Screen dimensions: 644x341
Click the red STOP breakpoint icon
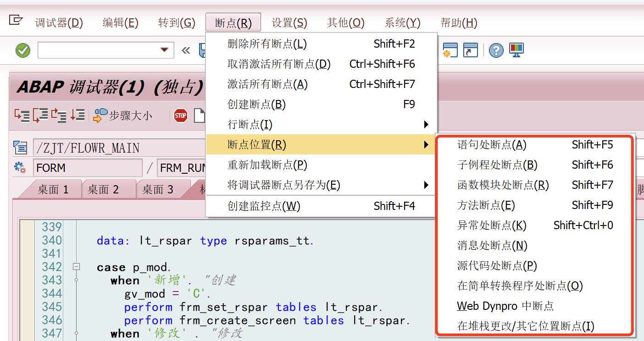(x=181, y=115)
